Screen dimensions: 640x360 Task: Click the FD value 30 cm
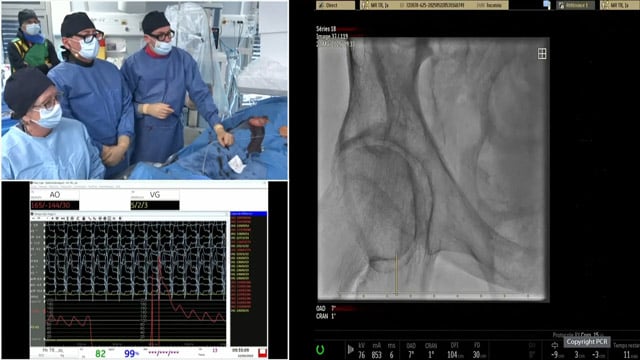[x=478, y=355]
